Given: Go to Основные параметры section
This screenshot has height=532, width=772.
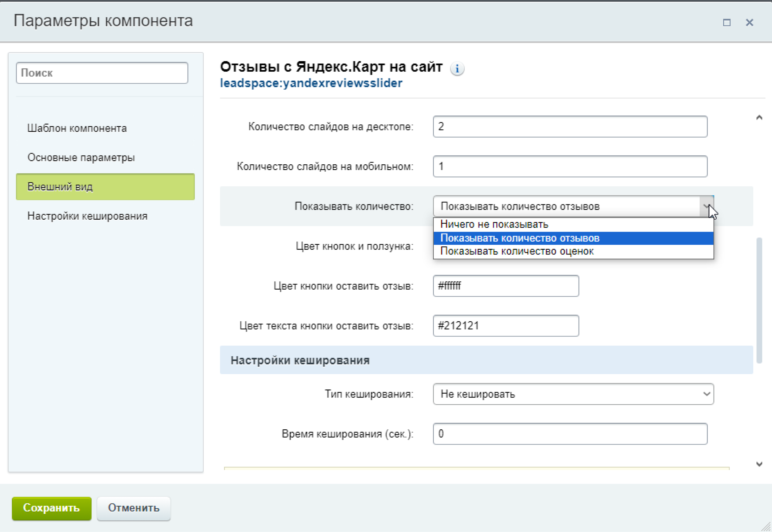Looking at the screenshot, I should click(x=81, y=157).
